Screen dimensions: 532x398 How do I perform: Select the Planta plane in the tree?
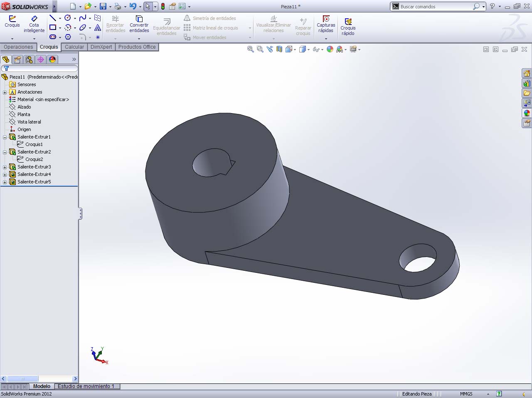[x=24, y=115]
